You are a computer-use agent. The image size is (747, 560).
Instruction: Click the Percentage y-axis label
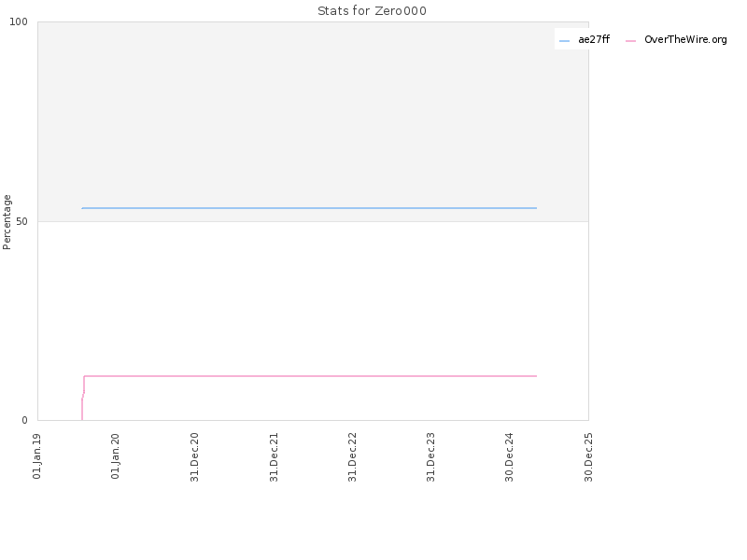pos(7,222)
